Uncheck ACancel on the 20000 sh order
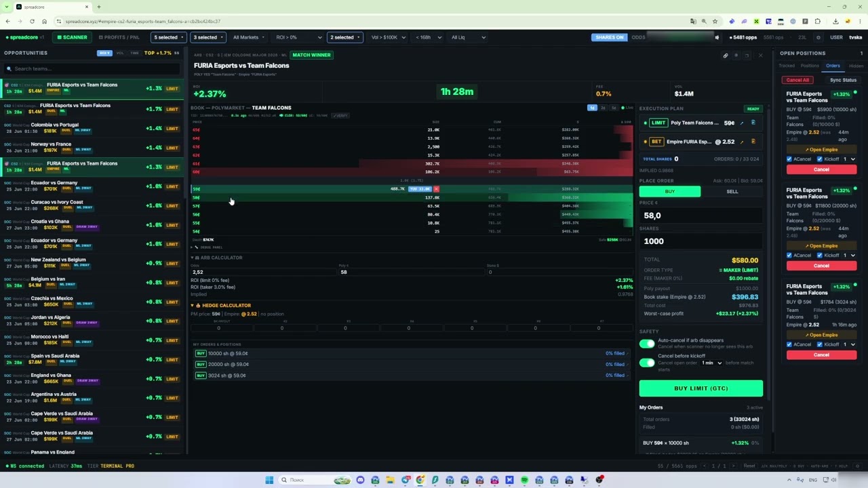 pyautogui.click(x=789, y=256)
